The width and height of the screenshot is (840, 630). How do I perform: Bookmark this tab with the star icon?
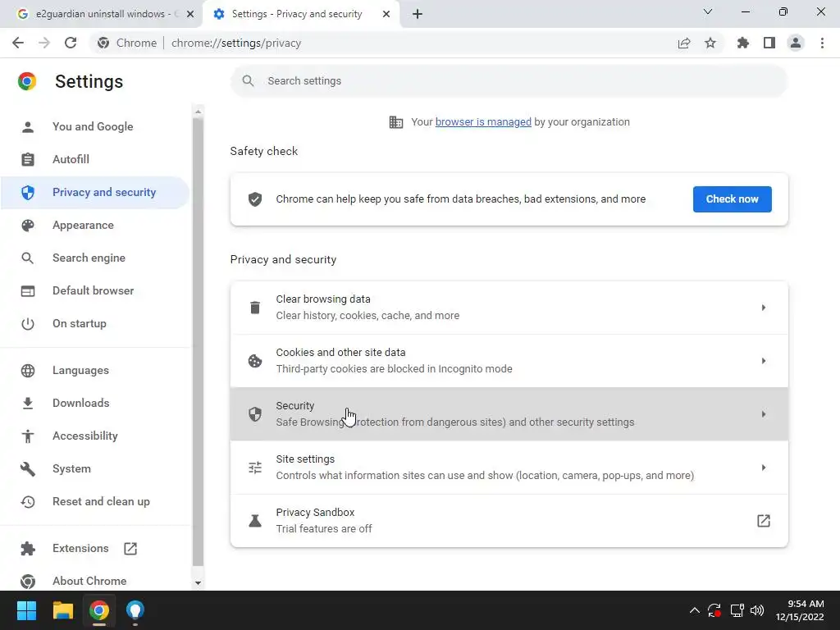coord(710,43)
